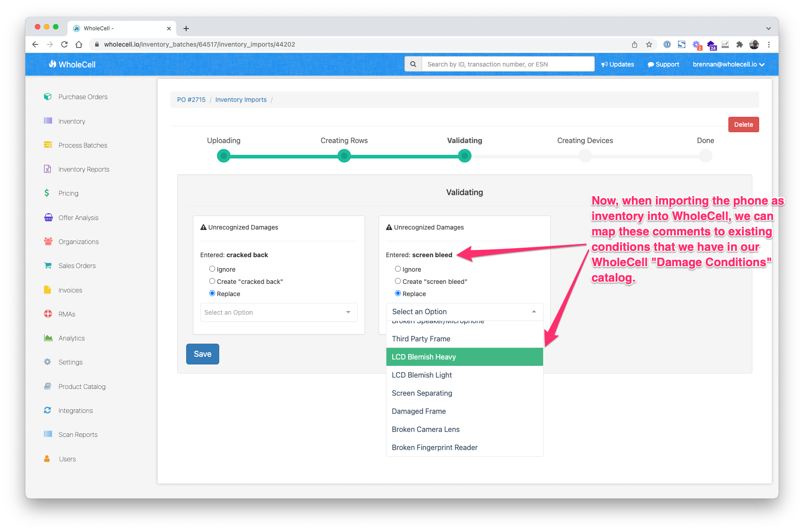Select Create "cracked back" option

pyautogui.click(x=212, y=281)
